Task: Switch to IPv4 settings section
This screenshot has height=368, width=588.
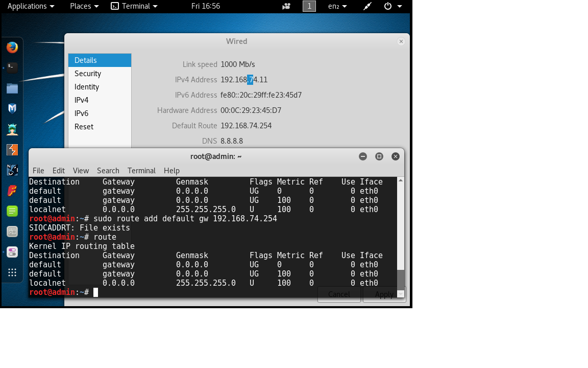Action: point(82,100)
